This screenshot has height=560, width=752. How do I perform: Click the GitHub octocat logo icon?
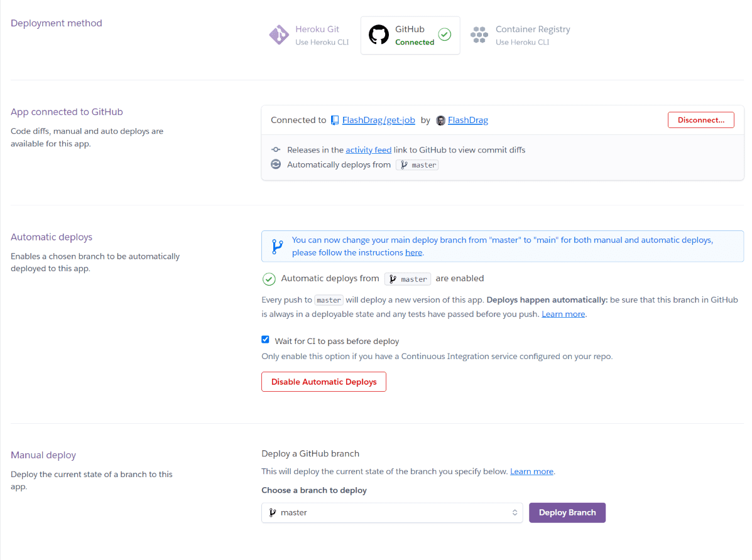378,35
